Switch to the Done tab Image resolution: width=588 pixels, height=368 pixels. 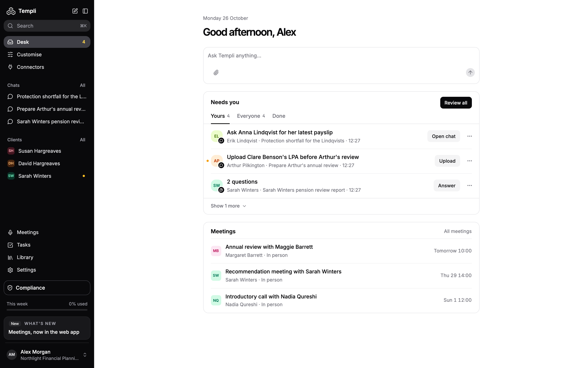pyautogui.click(x=279, y=116)
